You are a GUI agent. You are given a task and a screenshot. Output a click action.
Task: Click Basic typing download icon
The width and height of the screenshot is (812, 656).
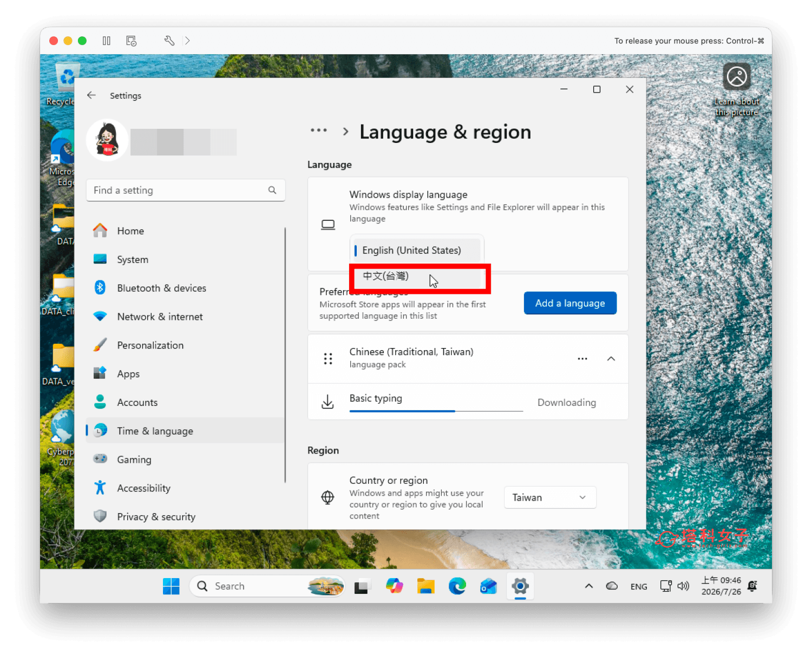(328, 402)
